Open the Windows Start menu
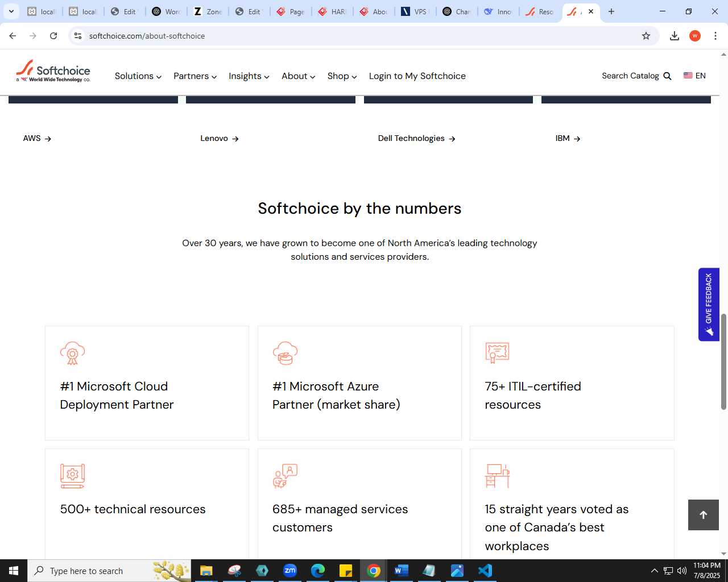 point(14,571)
